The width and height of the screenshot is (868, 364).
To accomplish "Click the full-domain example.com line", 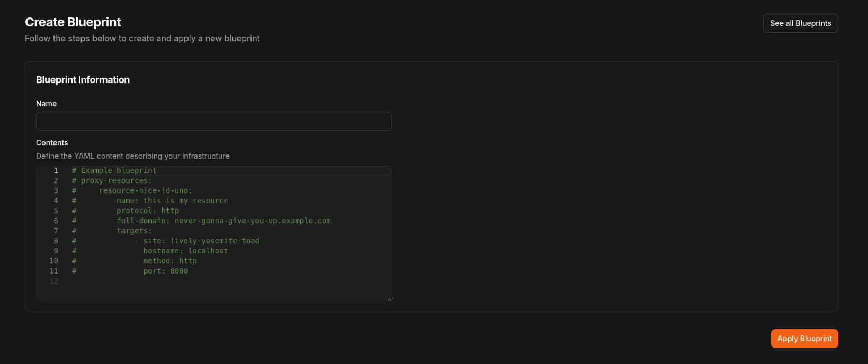I will click(x=223, y=221).
